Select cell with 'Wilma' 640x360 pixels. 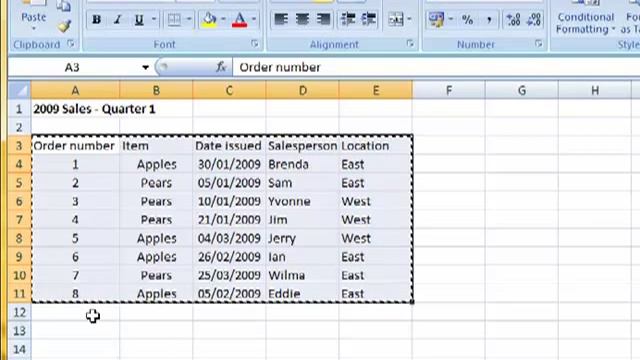tap(302, 276)
